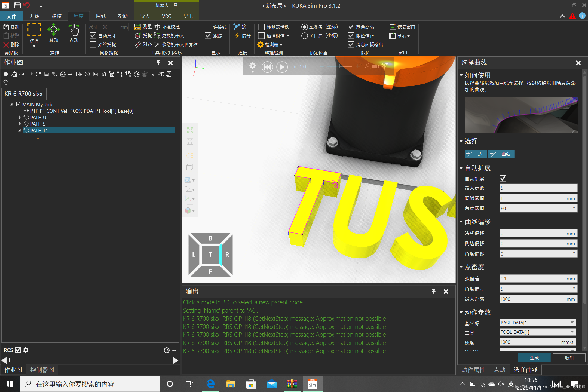Select the Jog (点动) hand icon
588x392 pixels.
point(73,30)
